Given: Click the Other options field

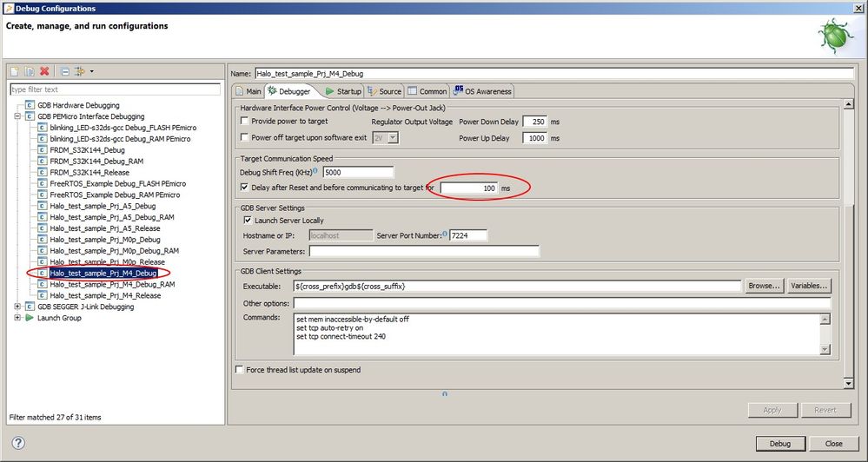Looking at the screenshot, I should tap(562, 303).
